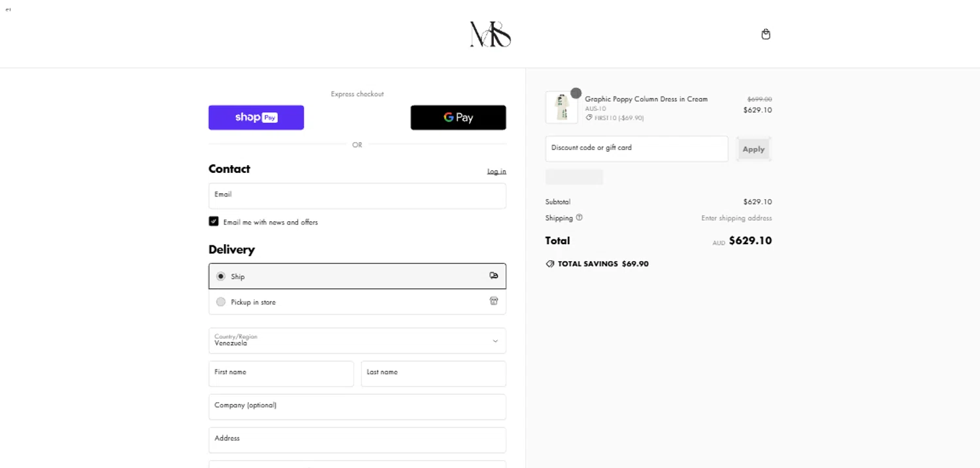Click the Express checkout heading
Screen dimensions: 980x468
[x=357, y=94]
